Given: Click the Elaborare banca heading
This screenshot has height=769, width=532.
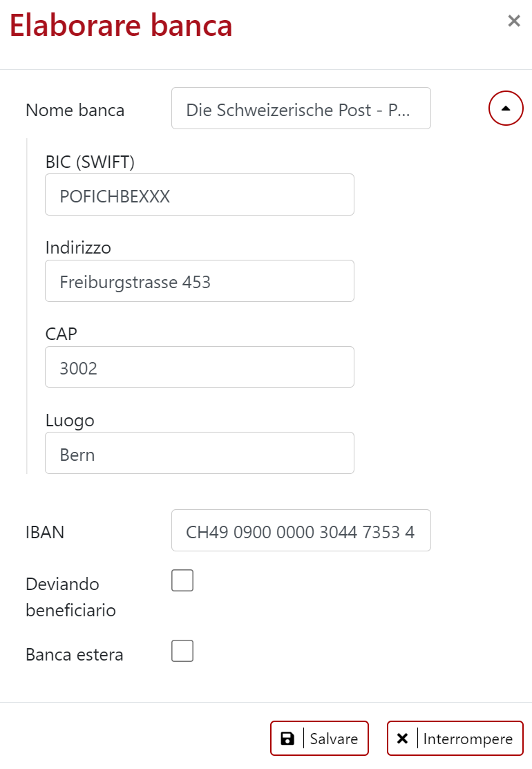Looking at the screenshot, I should pos(121,25).
